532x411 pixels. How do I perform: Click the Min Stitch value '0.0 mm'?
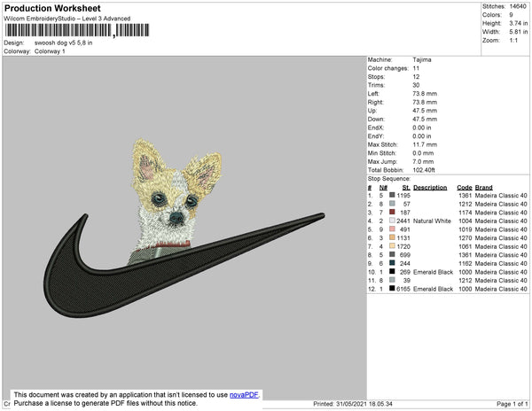point(423,153)
